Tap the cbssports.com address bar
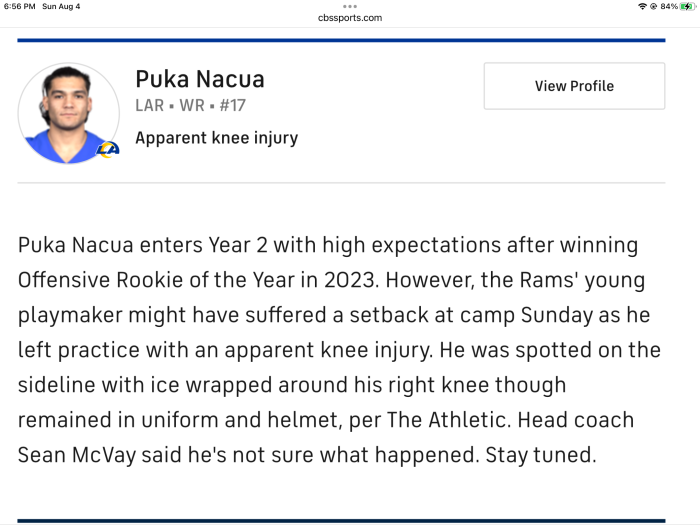This screenshot has width=700, height=525. (x=349, y=18)
